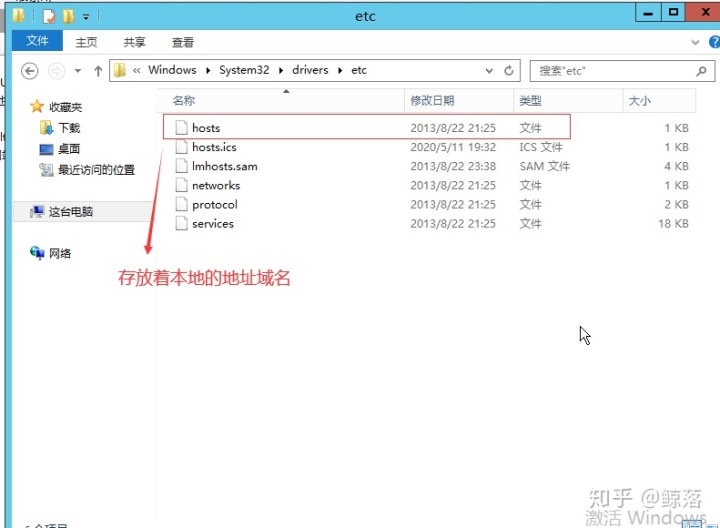Select 收藏夹 in the navigation pane
Screen dimensions: 720x528
[65, 107]
